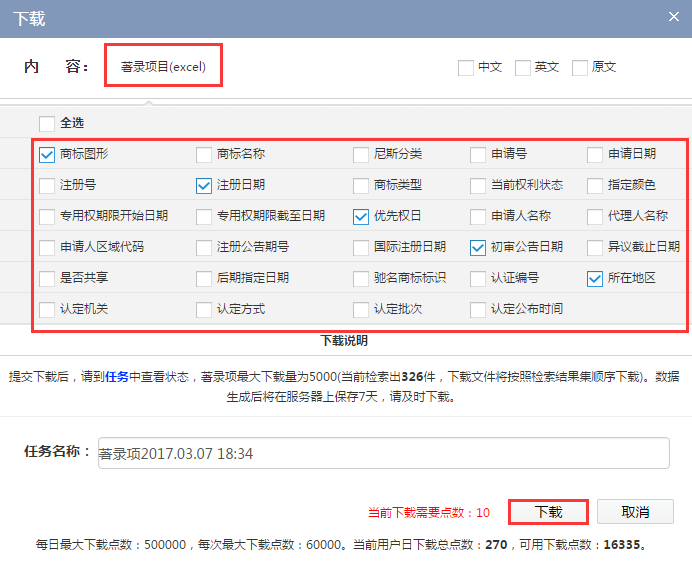Click the 取消 button

tap(635, 512)
